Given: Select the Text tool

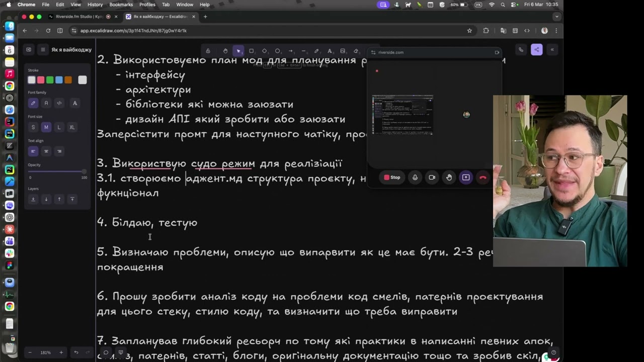Looking at the screenshot, I should pos(330,51).
